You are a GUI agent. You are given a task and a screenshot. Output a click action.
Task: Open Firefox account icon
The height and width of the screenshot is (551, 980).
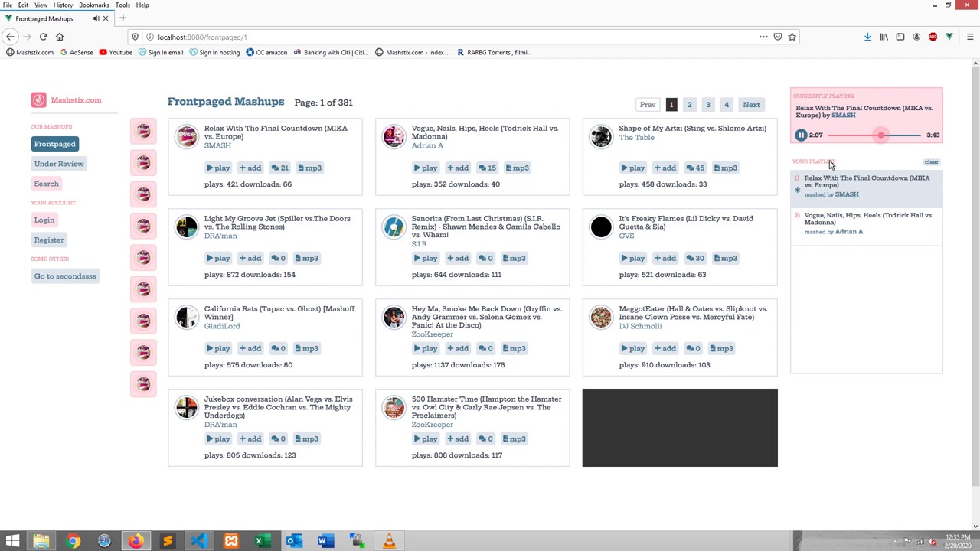pyautogui.click(x=916, y=37)
